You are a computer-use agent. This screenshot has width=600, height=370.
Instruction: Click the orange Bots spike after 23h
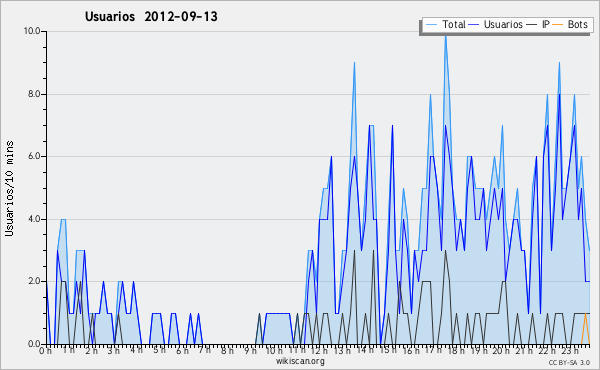pyautogui.click(x=585, y=328)
